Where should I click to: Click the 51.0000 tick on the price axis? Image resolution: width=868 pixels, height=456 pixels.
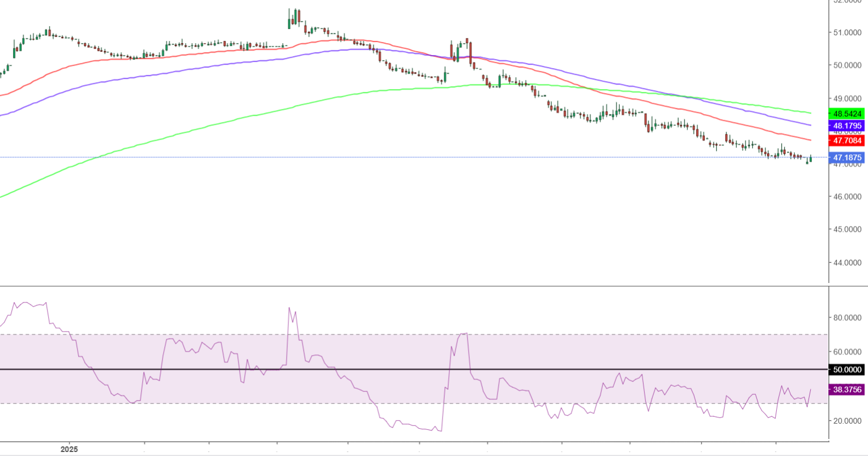pos(849,32)
